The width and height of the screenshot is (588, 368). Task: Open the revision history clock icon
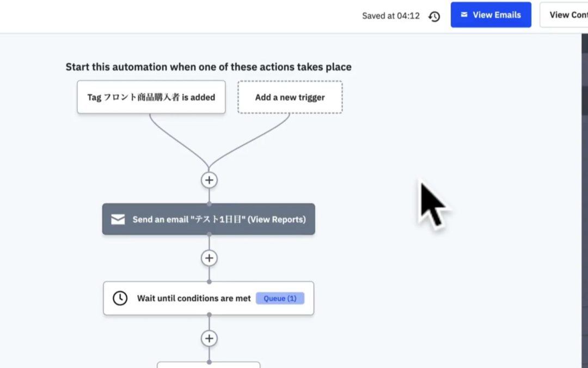click(434, 16)
